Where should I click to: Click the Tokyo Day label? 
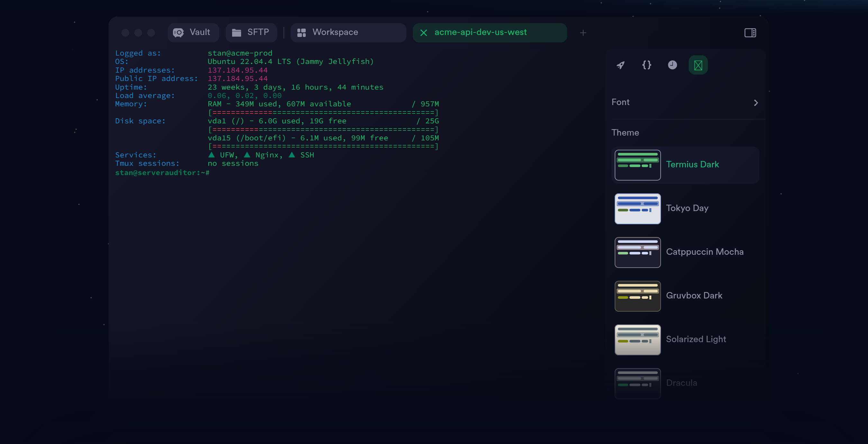pos(687,208)
